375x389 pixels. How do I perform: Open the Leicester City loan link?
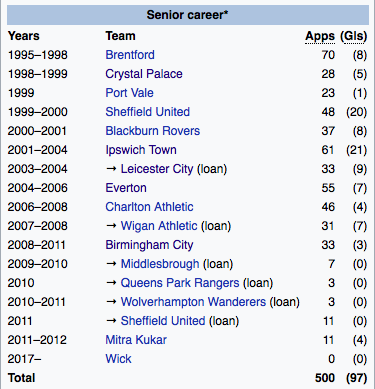tap(157, 169)
